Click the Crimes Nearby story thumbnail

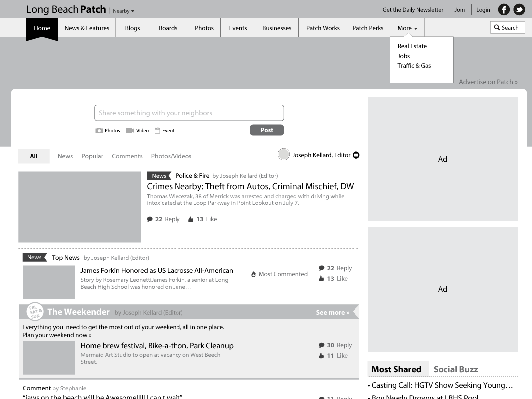(80, 207)
